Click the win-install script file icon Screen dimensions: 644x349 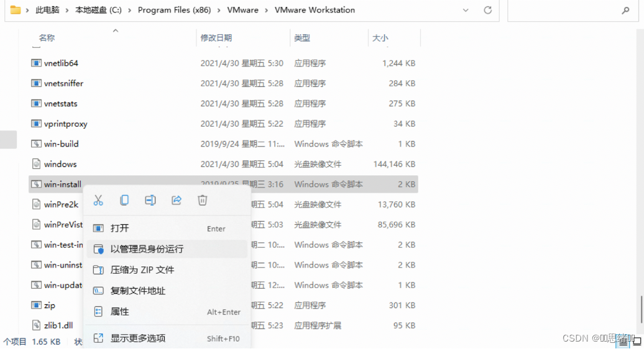click(36, 184)
